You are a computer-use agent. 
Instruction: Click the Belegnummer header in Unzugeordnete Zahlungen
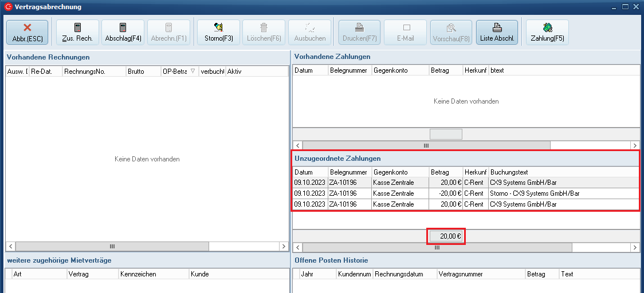pos(349,172)
